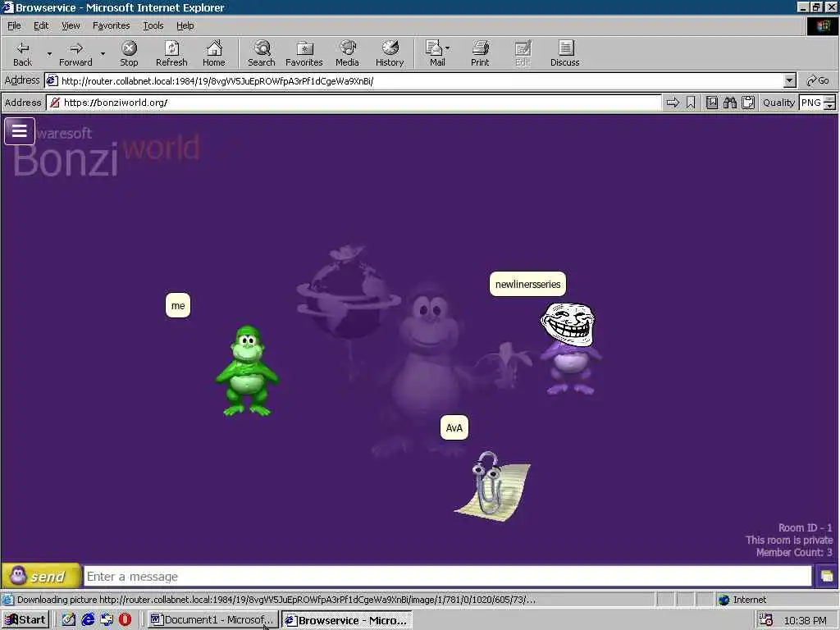Image resolution: width=840 pixels, height=630 pixels.
Task: Open the View menu
Action: pos(71,25)
